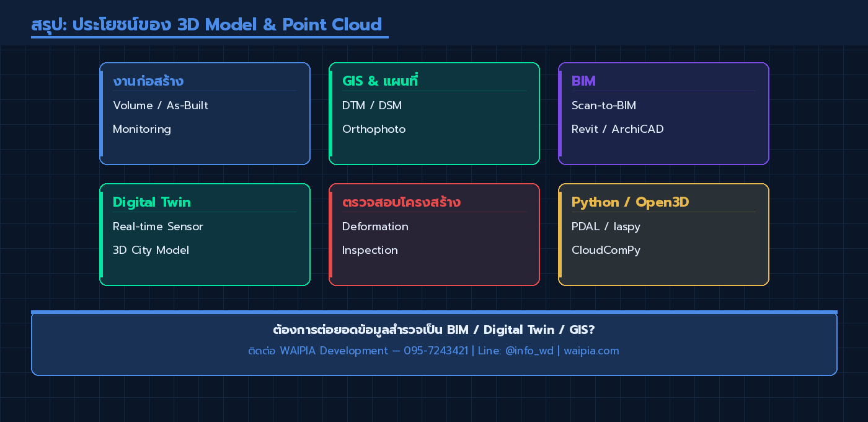The height and width of the screenshot is (422, 868).
Task: Select the 'BIM' card heading
Action: click(583, 81)
